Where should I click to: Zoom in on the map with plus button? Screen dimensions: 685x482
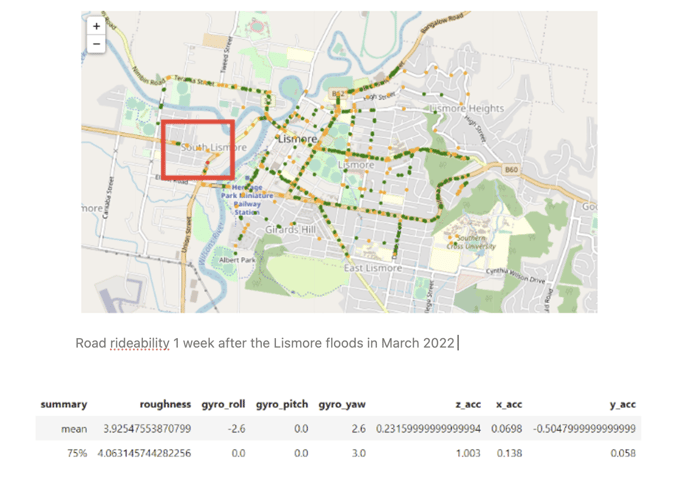pos(96,26)
